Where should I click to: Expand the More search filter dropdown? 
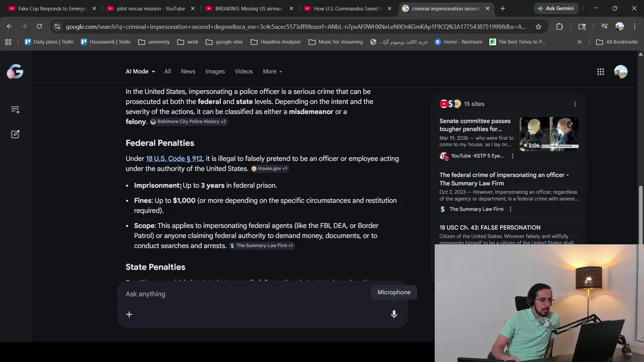tap(272, 71)
